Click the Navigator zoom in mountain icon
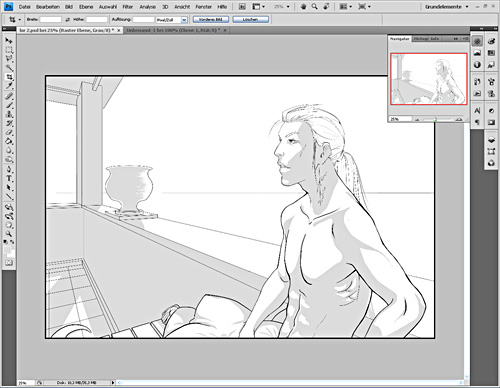This screenshot has width=500, height=388. pos(459,119)
